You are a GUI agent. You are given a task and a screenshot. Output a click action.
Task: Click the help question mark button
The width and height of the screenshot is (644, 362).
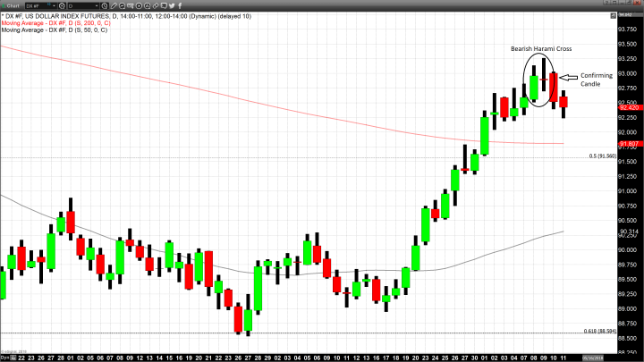(606, 3)
